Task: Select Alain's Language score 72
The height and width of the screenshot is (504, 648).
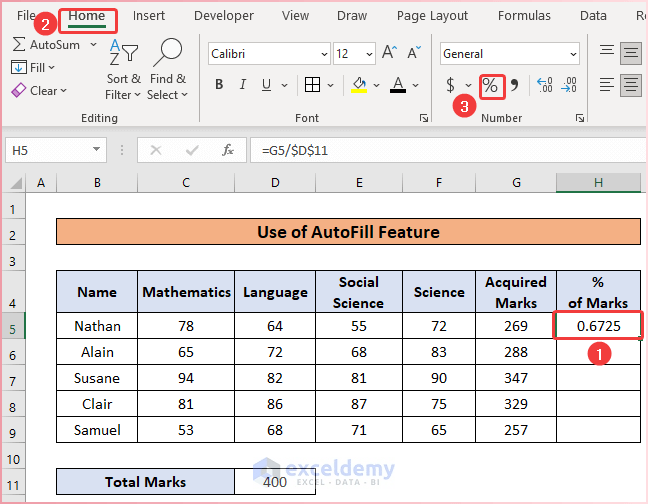Action: [x=275, y=352]
